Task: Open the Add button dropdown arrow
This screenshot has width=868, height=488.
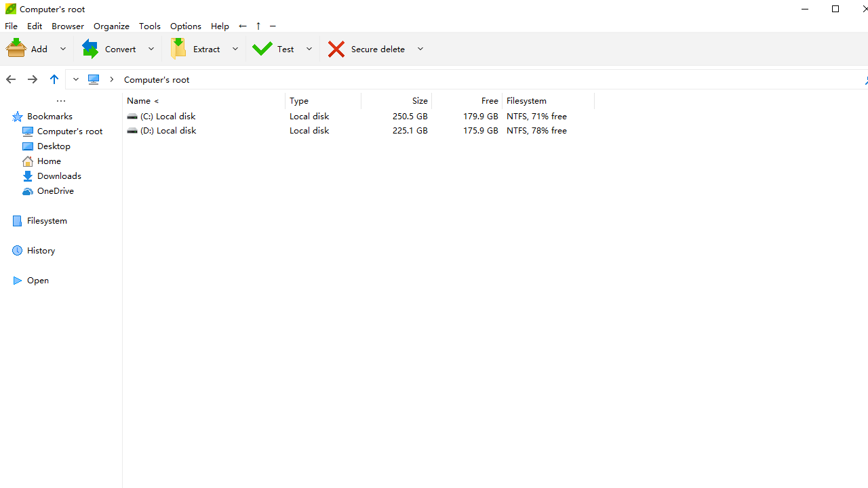Action: click(63, 49)
